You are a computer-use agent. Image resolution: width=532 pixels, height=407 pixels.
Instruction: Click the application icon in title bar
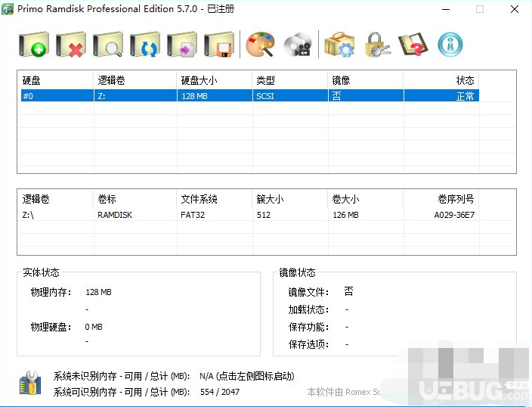coord(8,9)
